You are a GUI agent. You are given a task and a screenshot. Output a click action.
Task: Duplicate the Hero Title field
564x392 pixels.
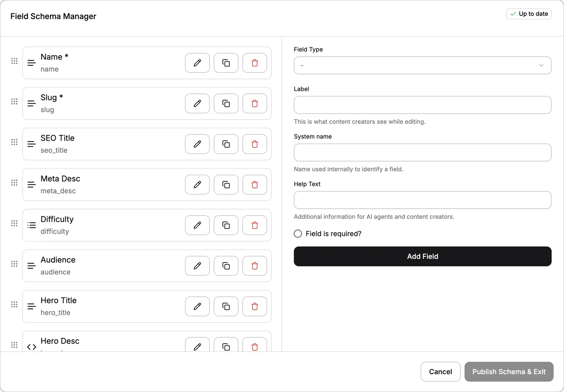[226, 306]
